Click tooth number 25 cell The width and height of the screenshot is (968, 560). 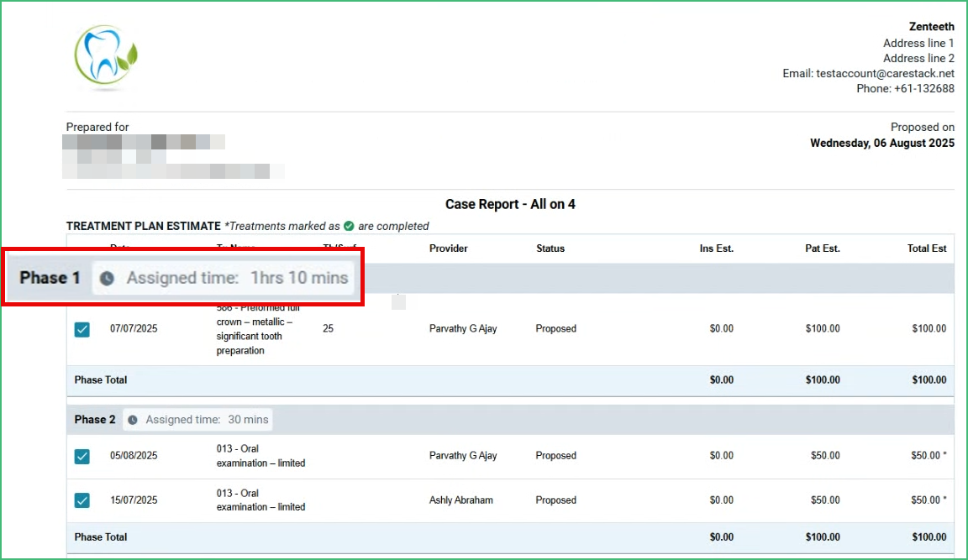pyautogui.click(x=328, y=329)
